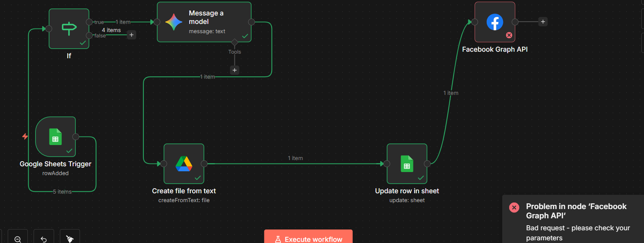Viewport: 644px width, 243px height.
Task: Click the 'createFromText: file' subtitle
Action: pyautogui.click(x=184, y=200)
